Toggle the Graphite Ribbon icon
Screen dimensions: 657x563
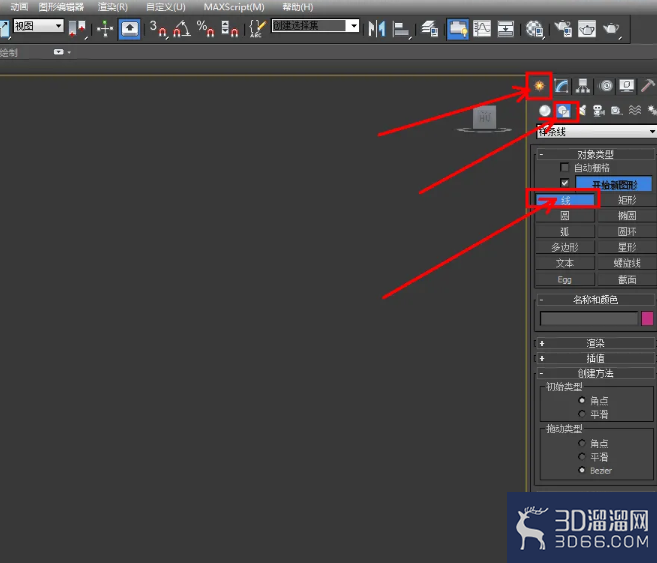(x=458, y=29)
